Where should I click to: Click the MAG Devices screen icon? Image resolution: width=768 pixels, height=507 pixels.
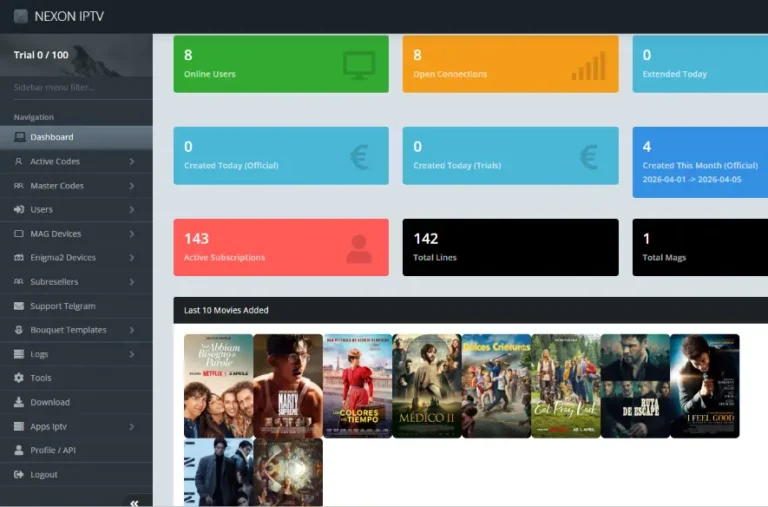[19, 234]
